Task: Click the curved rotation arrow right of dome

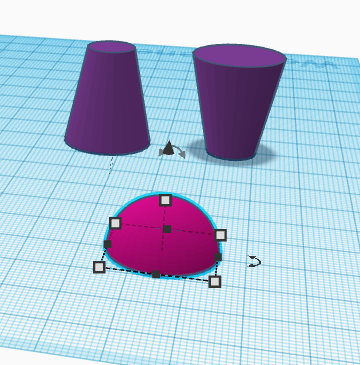Action: (x=254, y=261)
